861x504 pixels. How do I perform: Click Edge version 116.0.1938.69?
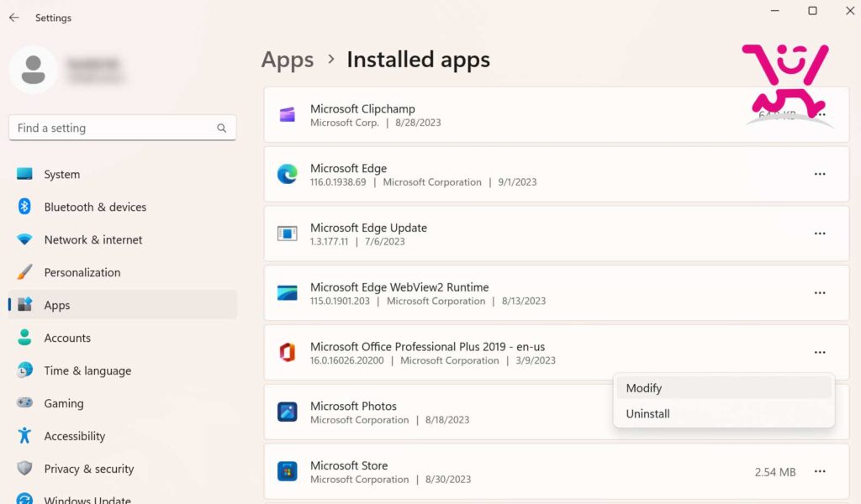338,182
